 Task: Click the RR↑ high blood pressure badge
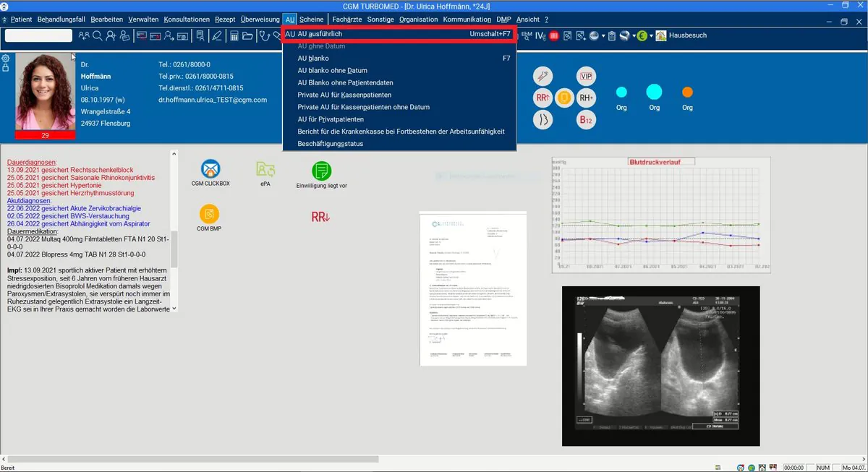point(542,98)
